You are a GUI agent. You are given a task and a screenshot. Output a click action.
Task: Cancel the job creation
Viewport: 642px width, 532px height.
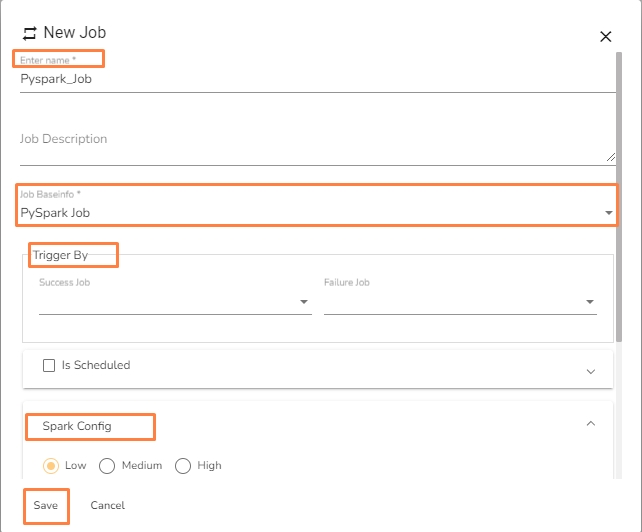pyautogui.click(x=107, y=505)
